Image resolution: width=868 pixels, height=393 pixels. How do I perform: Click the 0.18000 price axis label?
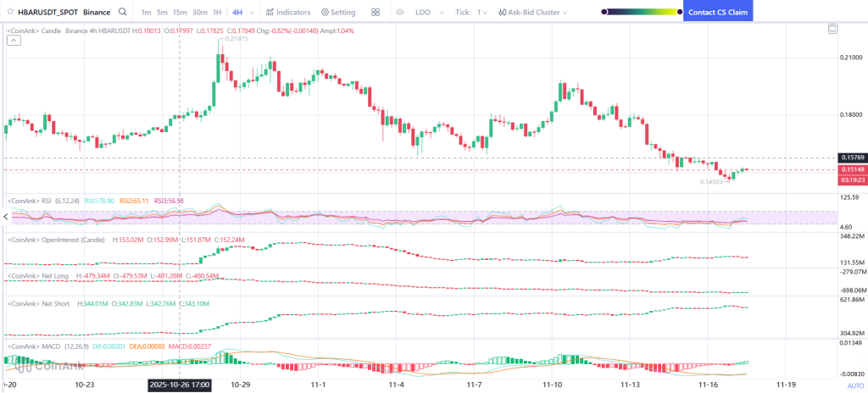(851, 115)
